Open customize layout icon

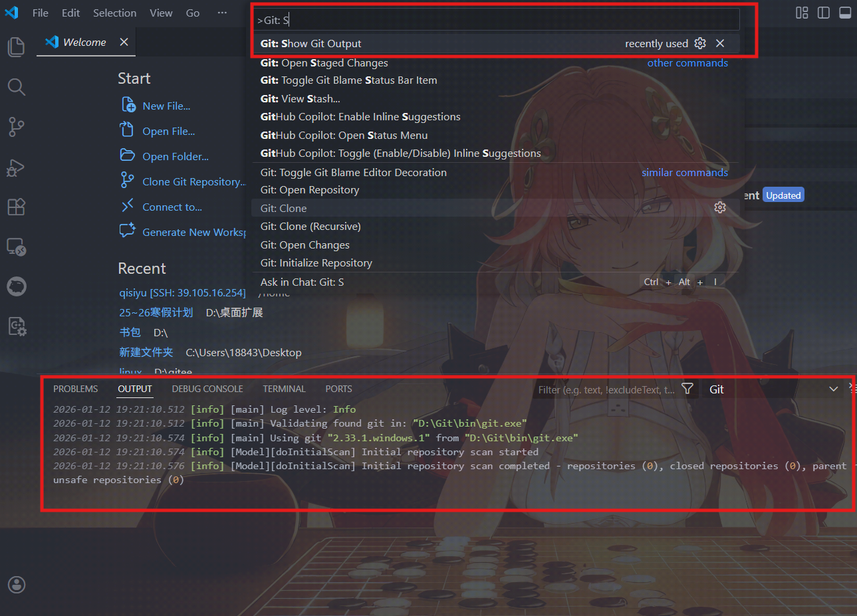point(802,13)
